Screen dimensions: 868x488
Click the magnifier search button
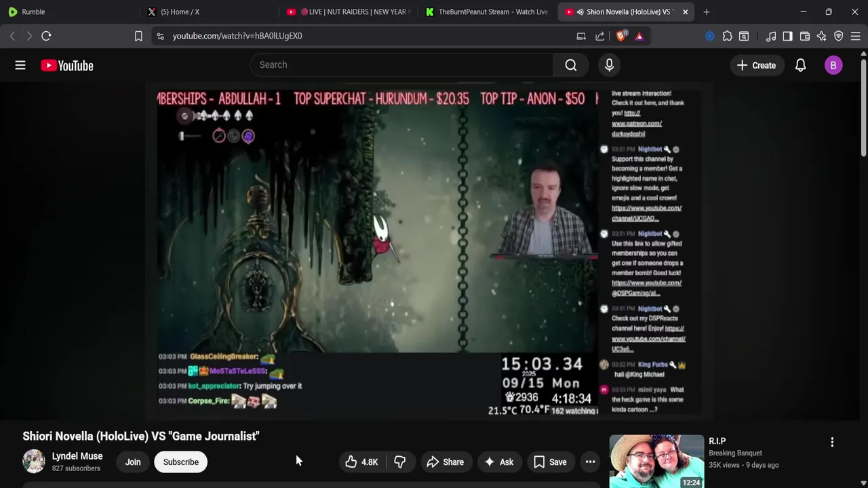tap(571, 64)
